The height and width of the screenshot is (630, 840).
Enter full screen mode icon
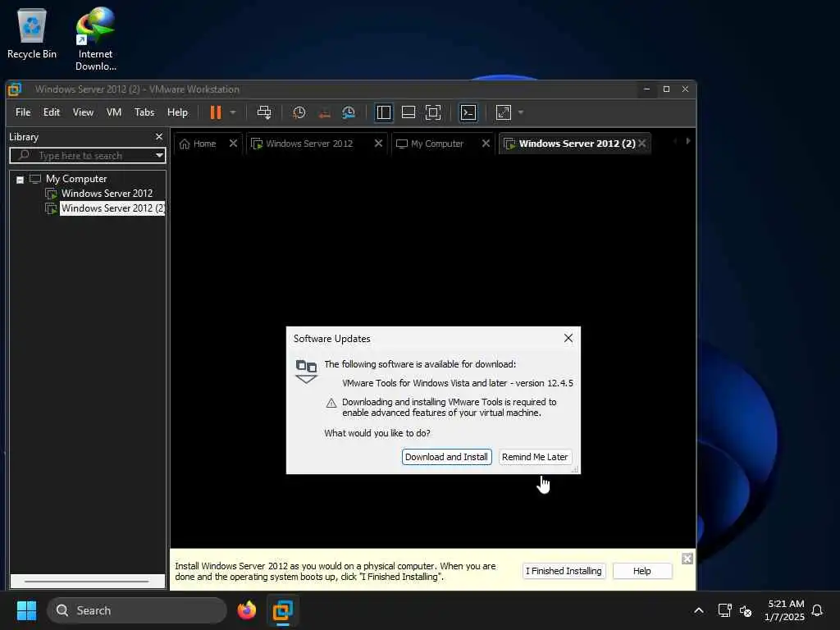coord(433,112)
